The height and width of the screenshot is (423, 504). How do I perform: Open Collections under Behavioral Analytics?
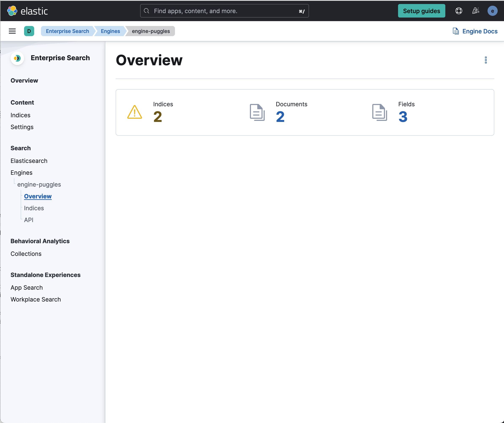click(26, 254)
